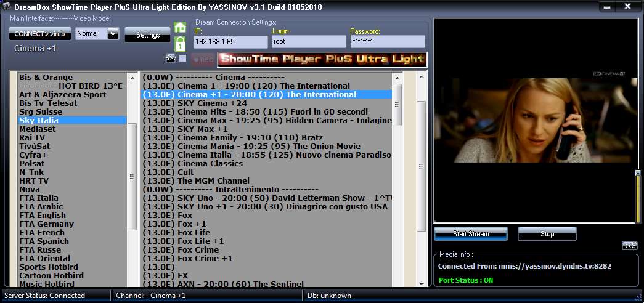Select Polsat bouquet
This screenshot has width=644, height=303.
pyautogui.click(x=31, y=163)
